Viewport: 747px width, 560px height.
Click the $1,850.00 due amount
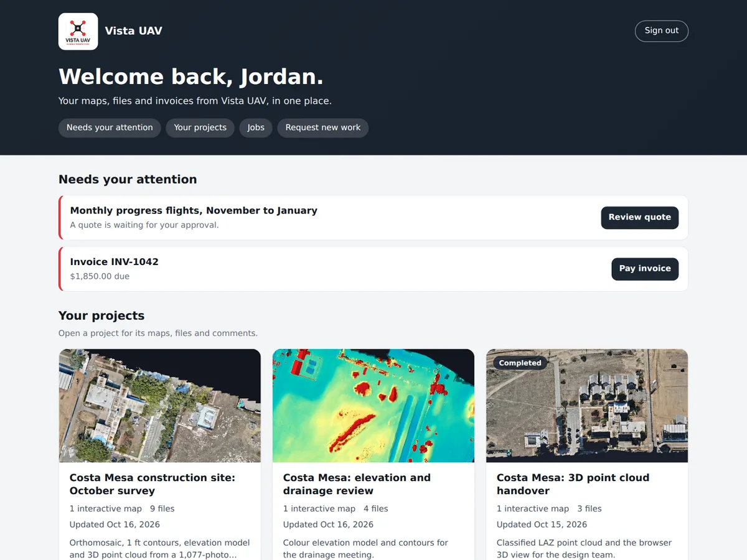pos(100,276)
